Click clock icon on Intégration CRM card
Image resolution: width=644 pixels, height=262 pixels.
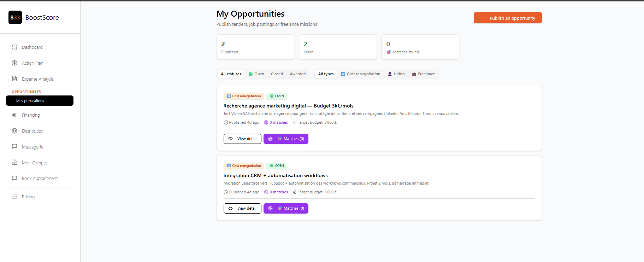[226, 192]
